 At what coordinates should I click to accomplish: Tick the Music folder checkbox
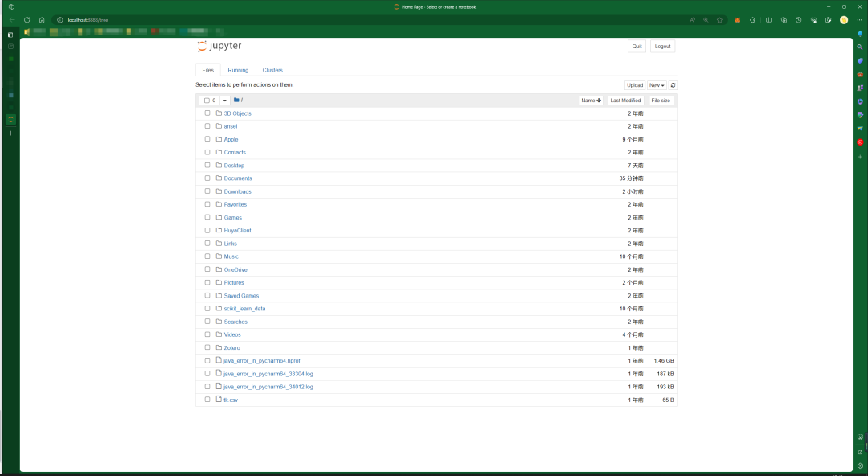207,256
